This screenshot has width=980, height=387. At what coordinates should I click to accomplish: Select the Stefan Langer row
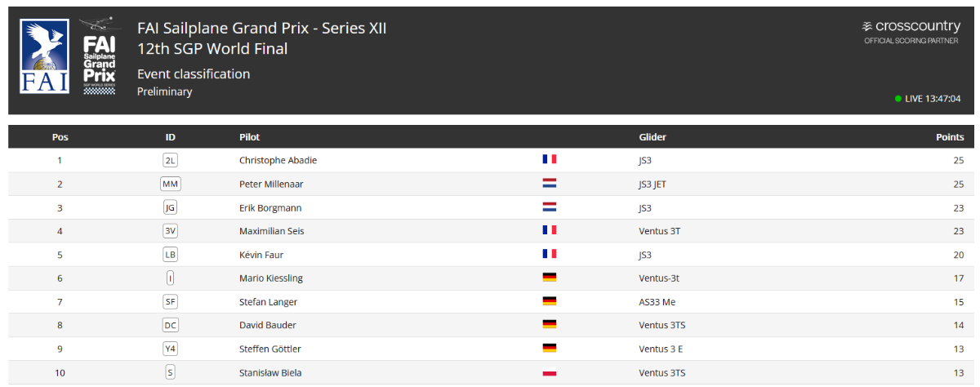pyautogui.click(x=490, y=301)
